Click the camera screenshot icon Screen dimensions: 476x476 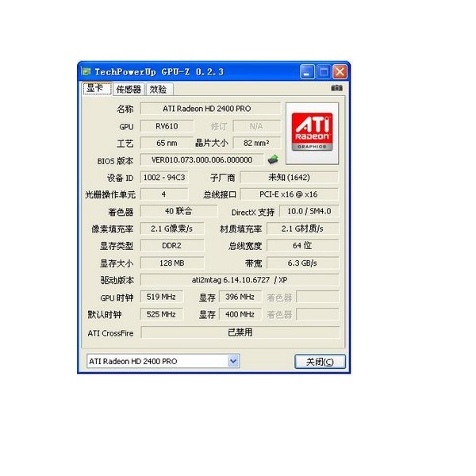336,88
